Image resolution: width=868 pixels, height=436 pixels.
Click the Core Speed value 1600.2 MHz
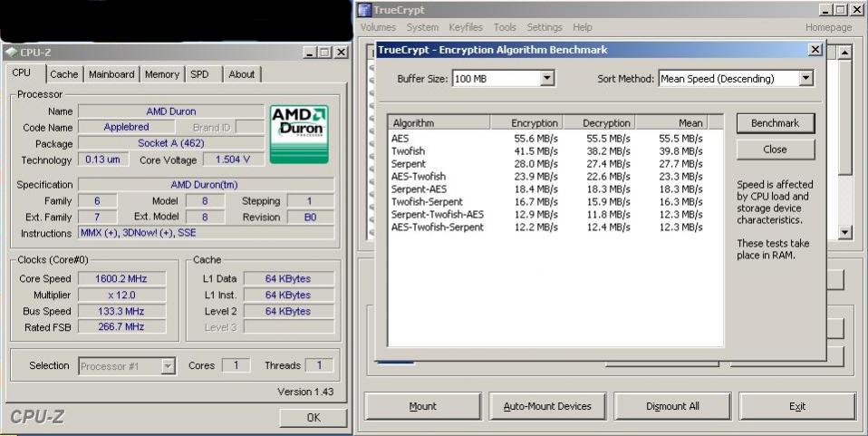click(x=121, y=278)
